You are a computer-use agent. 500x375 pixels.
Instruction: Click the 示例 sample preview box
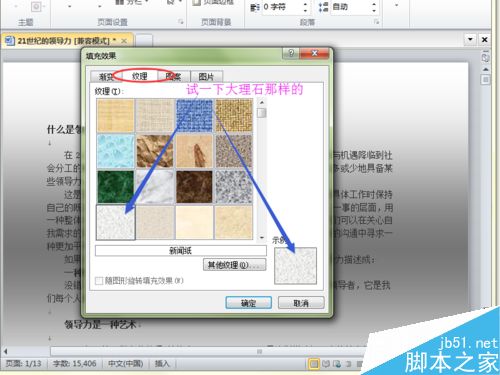coord(295,266)
